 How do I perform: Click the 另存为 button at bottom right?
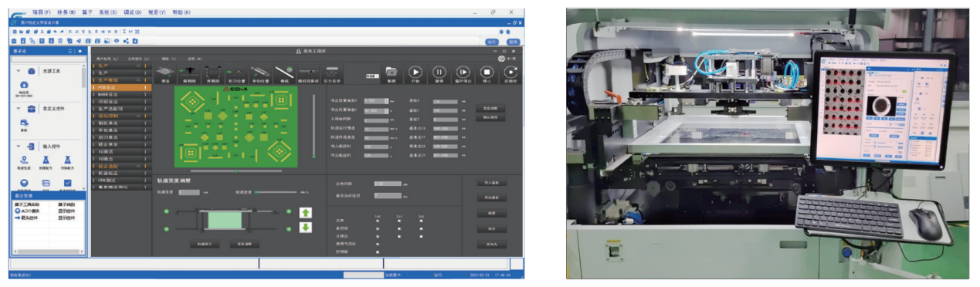[491, 245]
